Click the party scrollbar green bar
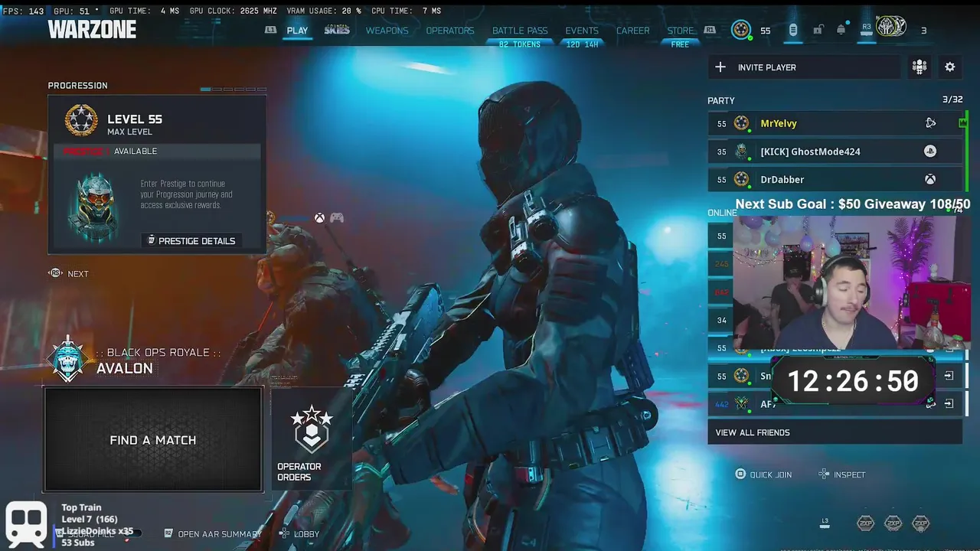The height and width of the screenshot is (551, 980). 965,152
